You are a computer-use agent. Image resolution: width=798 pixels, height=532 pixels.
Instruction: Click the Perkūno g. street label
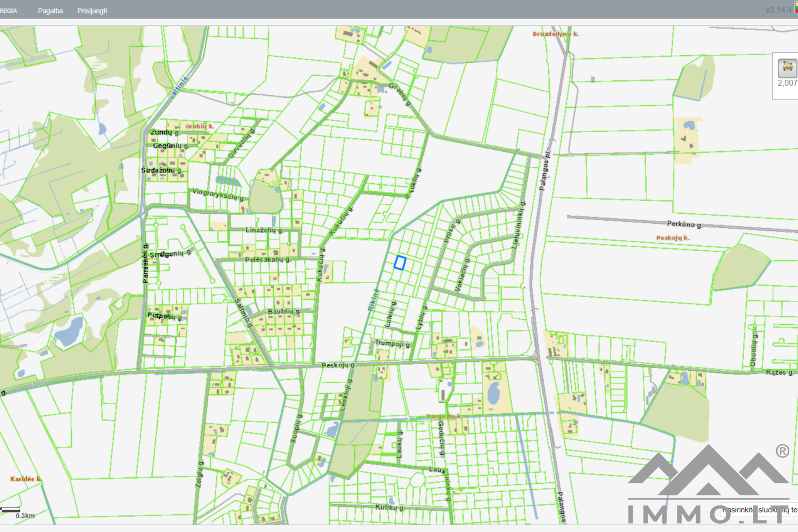[x=684, y=224]
